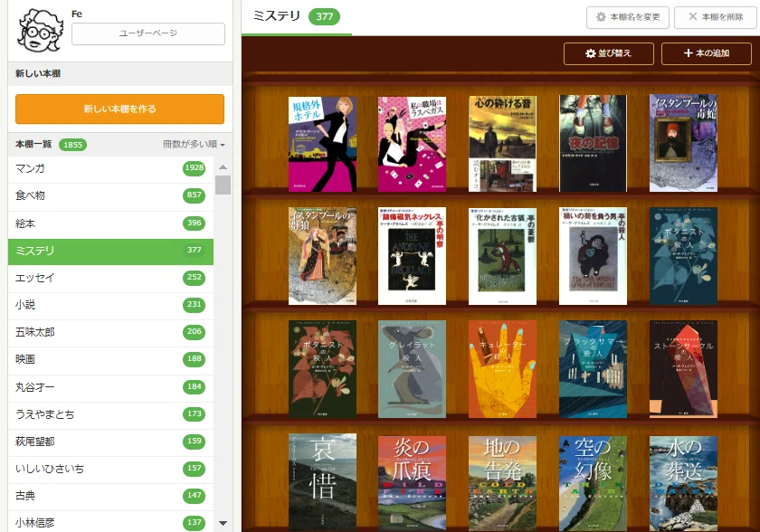
Task: Open the うえやまとち bookshelf
Action: tap(110, 414)
